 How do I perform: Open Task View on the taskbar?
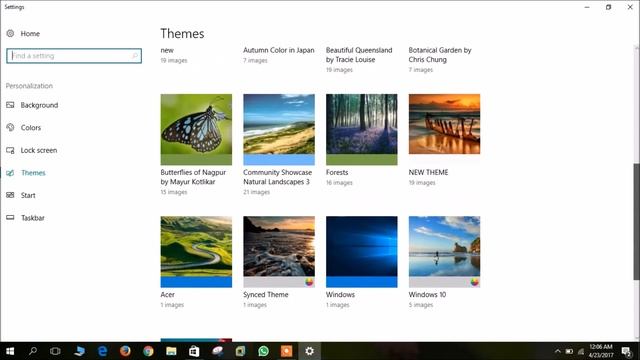(55, 351)
